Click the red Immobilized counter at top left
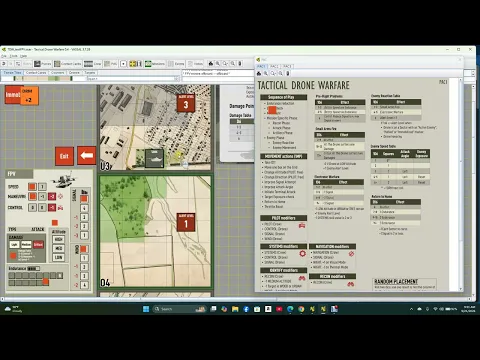The image size is (480, 360). click(x=13, y=95)
